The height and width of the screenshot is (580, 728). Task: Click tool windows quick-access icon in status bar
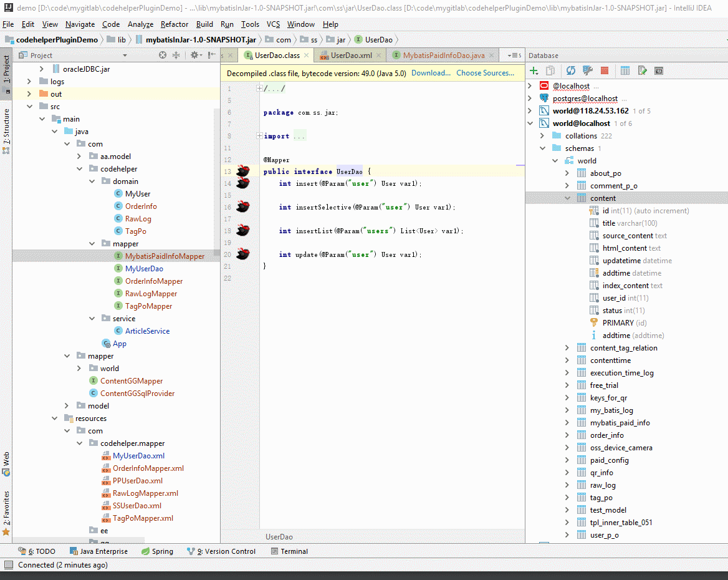click(x=8, y=564)
